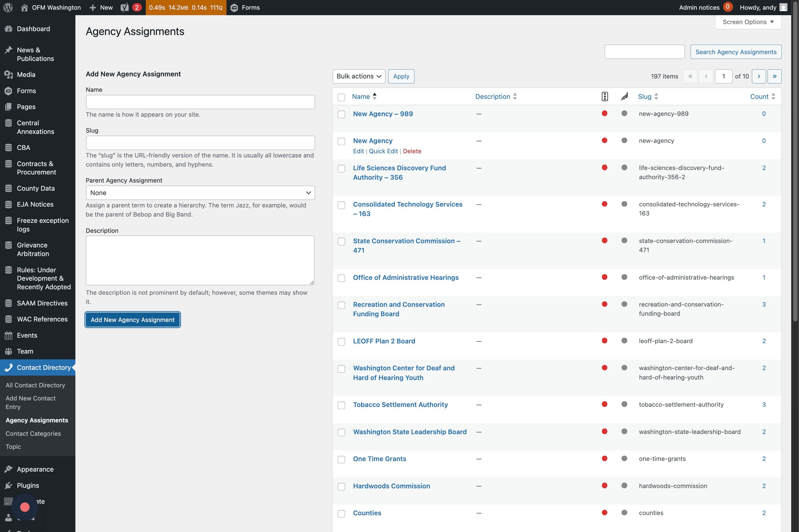The width and height of the screenshot is (799, 532).
Task: Go to the last page arrow
Action: (x=775, y=76)
